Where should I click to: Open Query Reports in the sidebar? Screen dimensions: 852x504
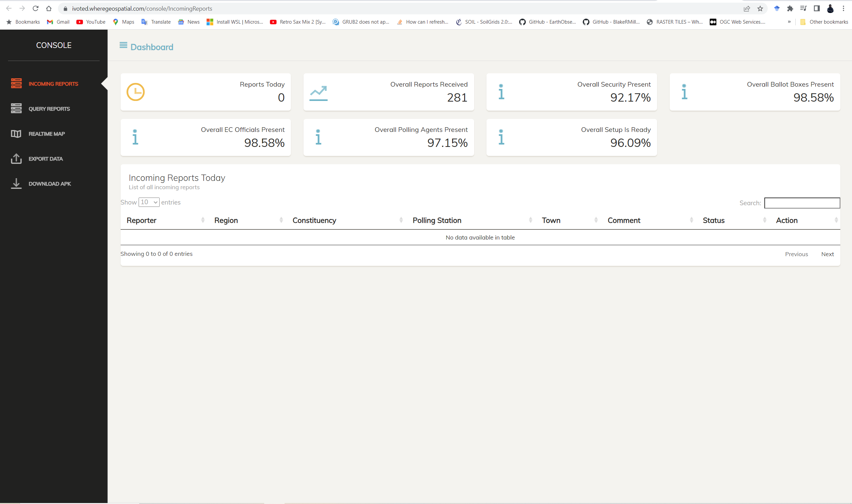coord(49,109)
